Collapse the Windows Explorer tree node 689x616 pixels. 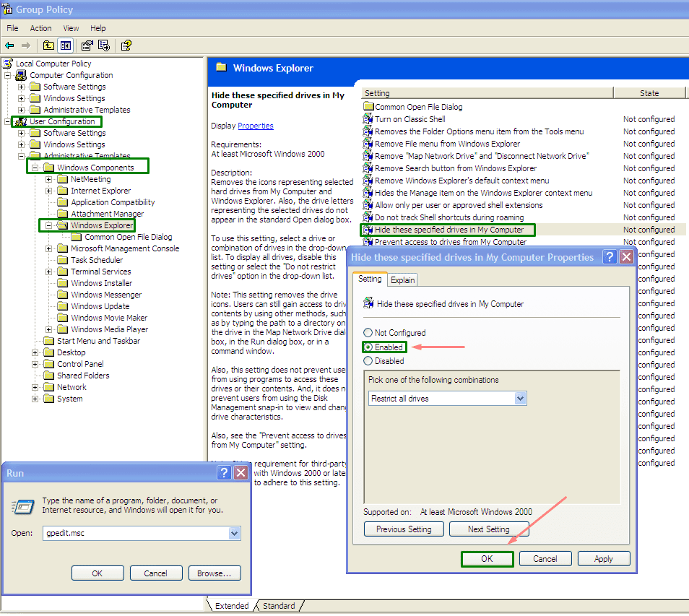(49, 225)
